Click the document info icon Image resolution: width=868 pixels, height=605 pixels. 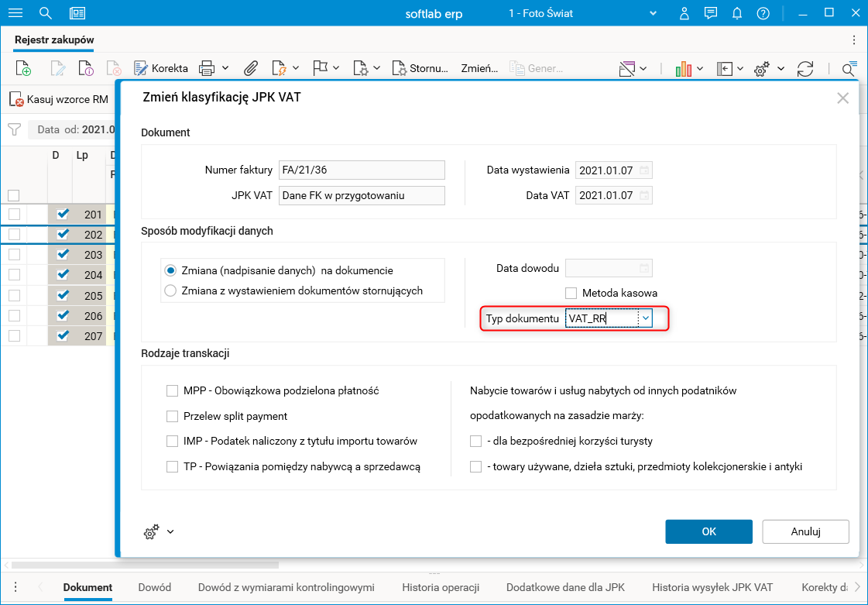tap(86, 68)
